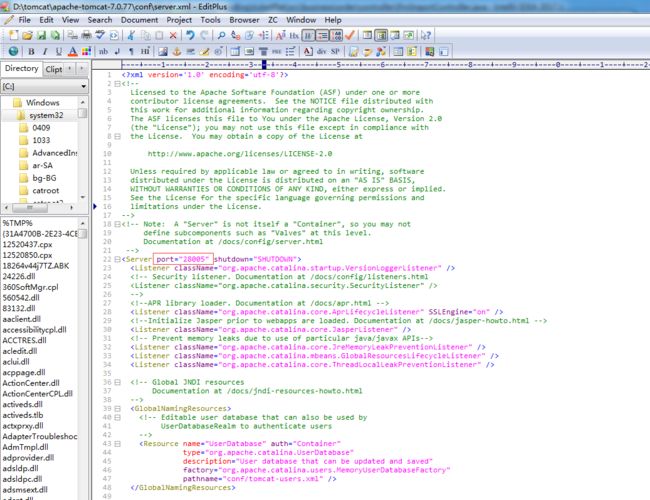Open the [C:] drive dropdown
The width and height of the screenshot is (650, 500).
83,86
